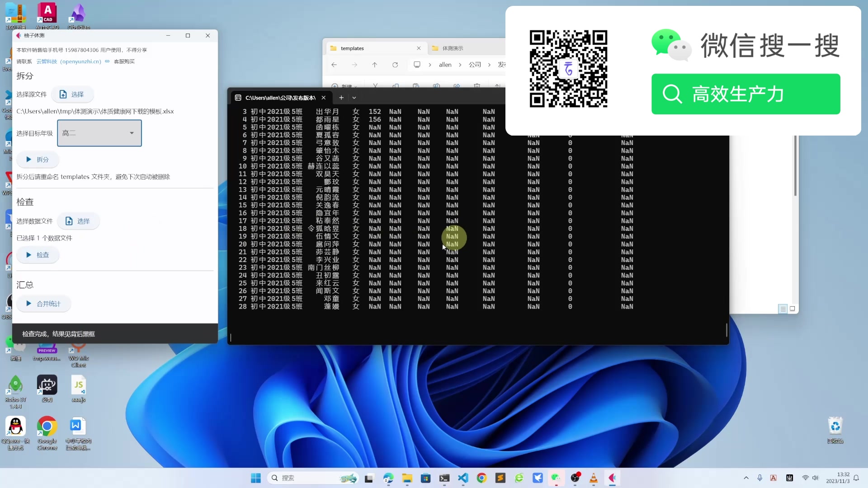This screenshot has width=868, height=488.
Task: Go up one folder in File Explorer
Action: tap(375, 65)
